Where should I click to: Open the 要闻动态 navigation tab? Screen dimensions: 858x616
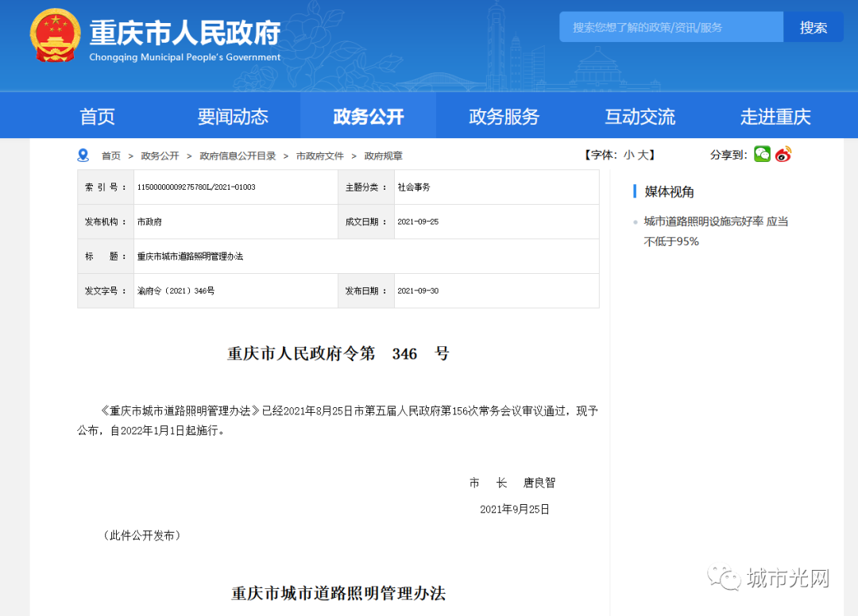[x=233, y=117]
